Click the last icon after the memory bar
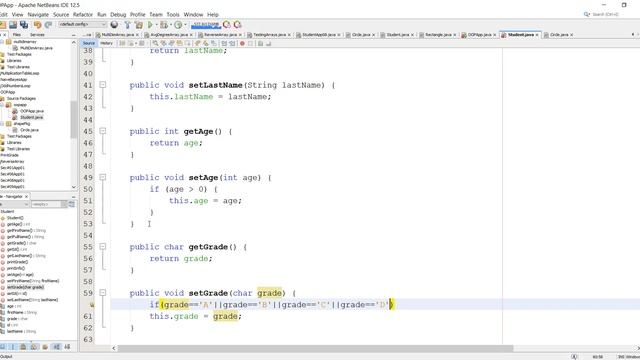 (x=238, y=25)
